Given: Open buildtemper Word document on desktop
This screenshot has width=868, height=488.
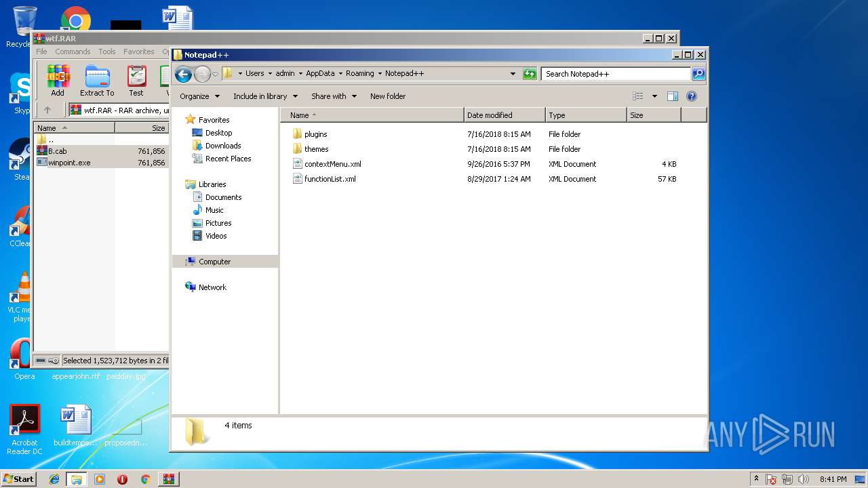Looking at the screenshot, I should pos(75,426).
